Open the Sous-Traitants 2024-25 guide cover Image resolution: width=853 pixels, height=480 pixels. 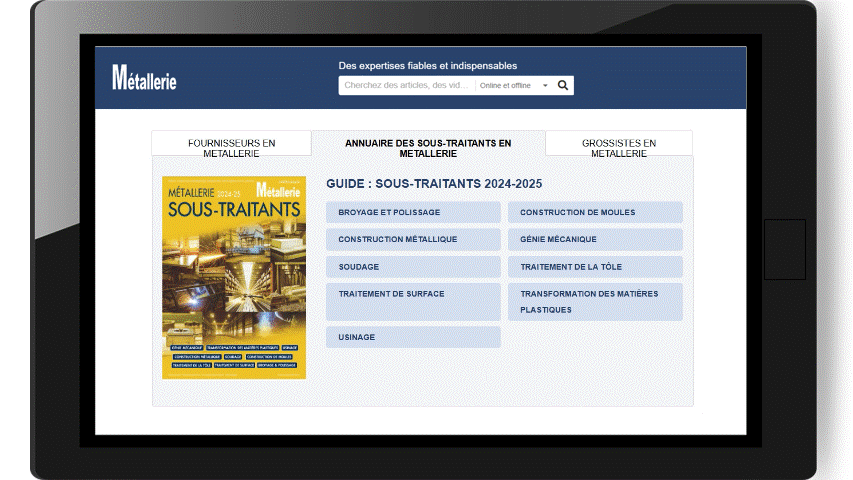pyautogui.click(x=234, y=278)
